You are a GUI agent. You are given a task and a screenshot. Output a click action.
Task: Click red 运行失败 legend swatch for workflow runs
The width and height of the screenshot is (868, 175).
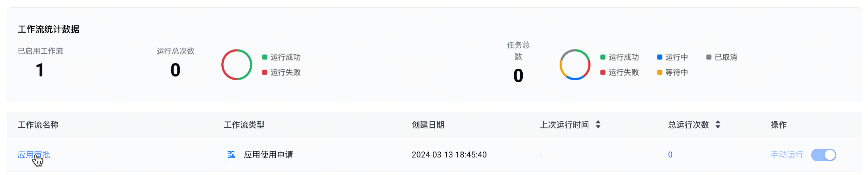[265, 72]
